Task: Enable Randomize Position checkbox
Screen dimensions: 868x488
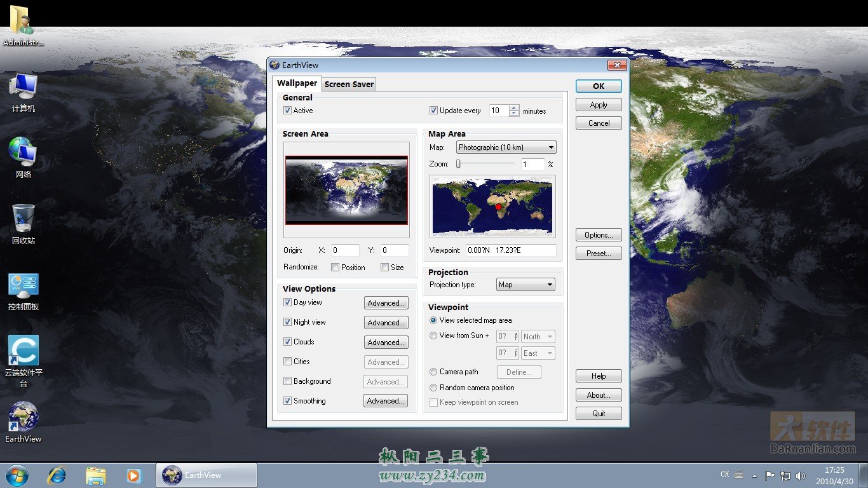Action: coord(335,268)
